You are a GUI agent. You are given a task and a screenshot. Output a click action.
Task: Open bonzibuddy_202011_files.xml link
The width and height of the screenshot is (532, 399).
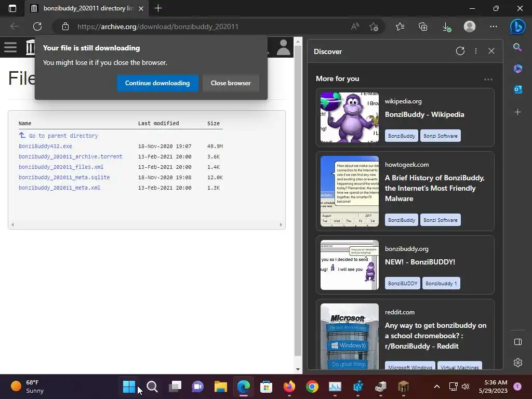(x=61, y=167)
